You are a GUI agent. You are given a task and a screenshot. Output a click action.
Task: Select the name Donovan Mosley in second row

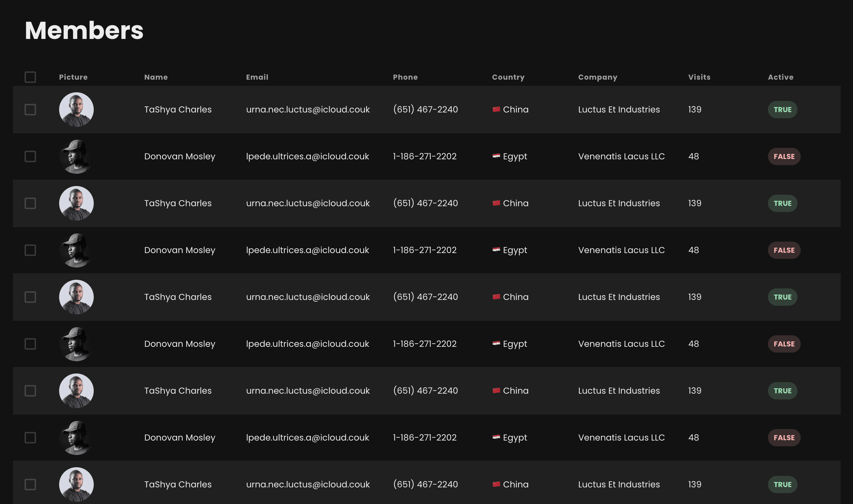click(x=180, y=156)
